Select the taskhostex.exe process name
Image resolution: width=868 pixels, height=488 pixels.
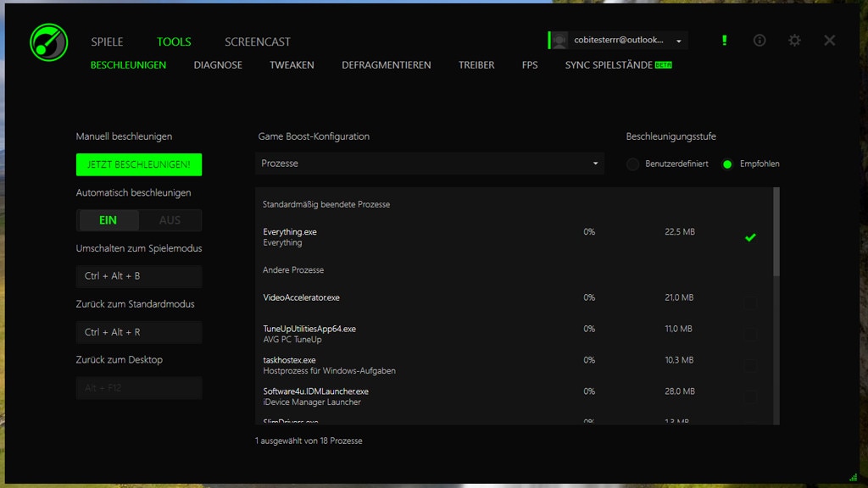289,360
